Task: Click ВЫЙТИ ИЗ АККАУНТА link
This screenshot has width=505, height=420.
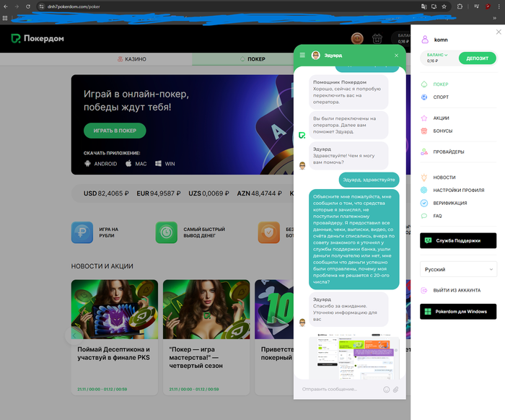Action: pyautogui.click(x=457, y=290)
